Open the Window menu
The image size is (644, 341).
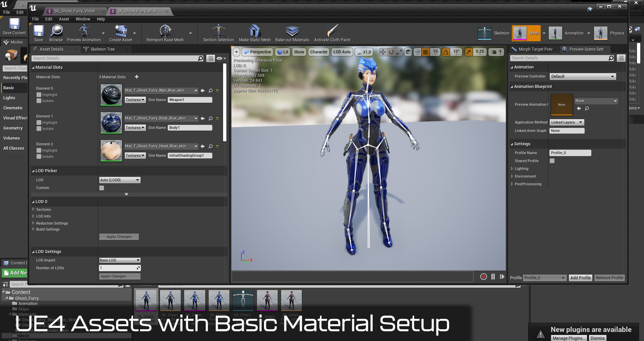click(83, 19)
